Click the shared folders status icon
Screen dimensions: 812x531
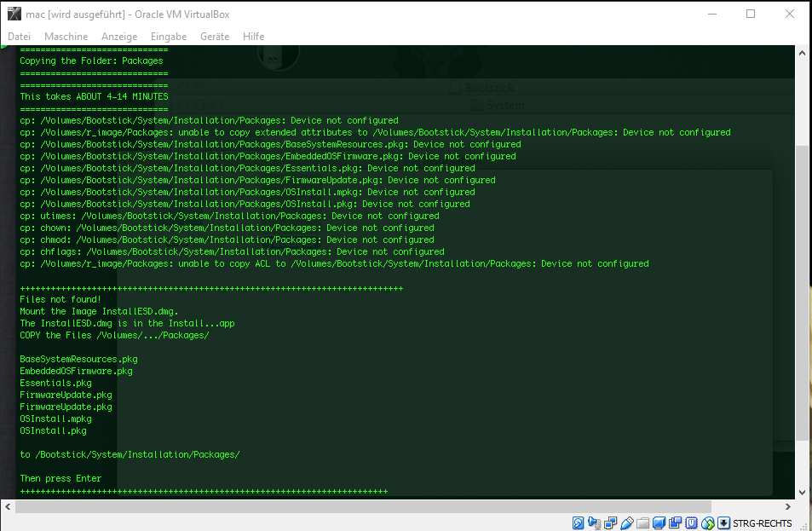[642, 522]
